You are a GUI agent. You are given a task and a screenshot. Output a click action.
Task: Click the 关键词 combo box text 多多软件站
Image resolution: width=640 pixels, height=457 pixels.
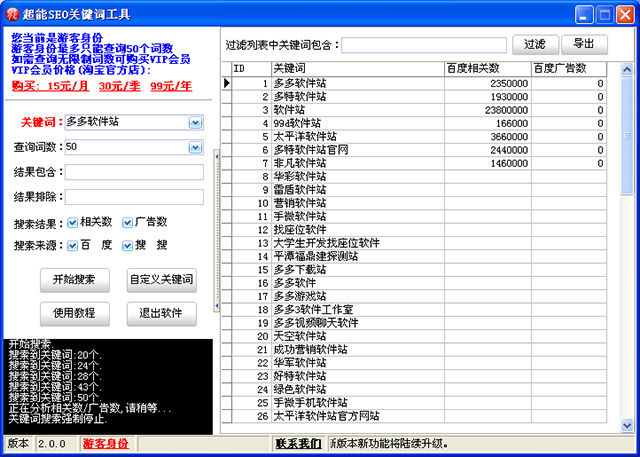point(93,122)
